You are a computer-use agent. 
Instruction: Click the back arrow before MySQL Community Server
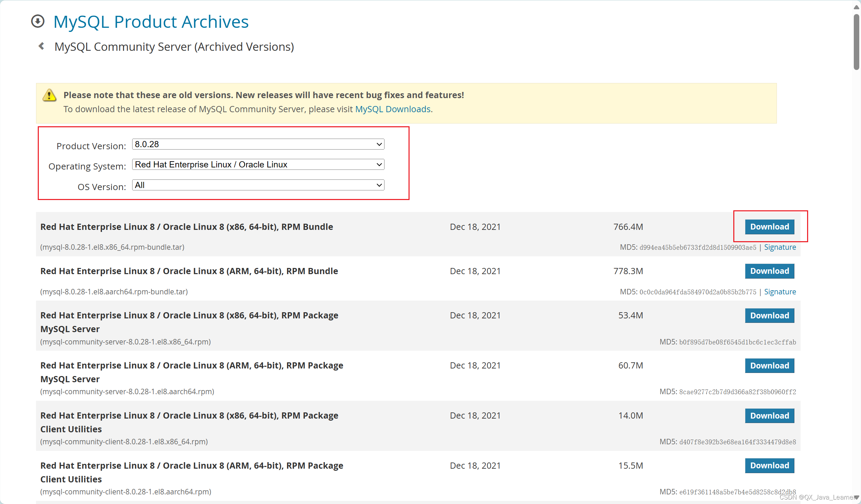42,46
